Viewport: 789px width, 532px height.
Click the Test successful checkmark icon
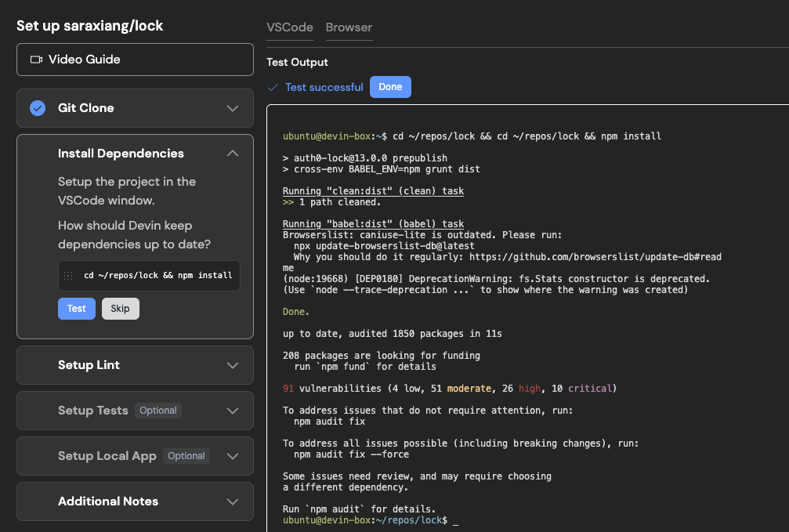tap(273, 88)
